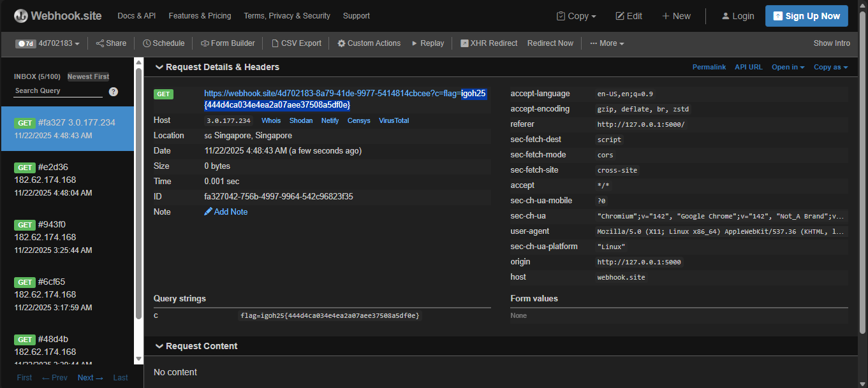Viewport: 868px width, 388px height.
Task: Export requests with CSV Export
Action: 297,43
